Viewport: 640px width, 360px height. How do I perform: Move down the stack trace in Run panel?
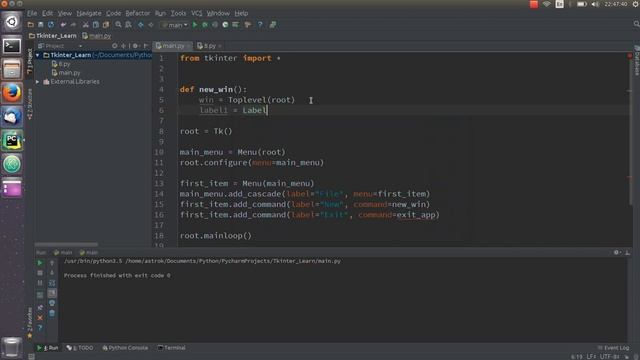[52, 273]
